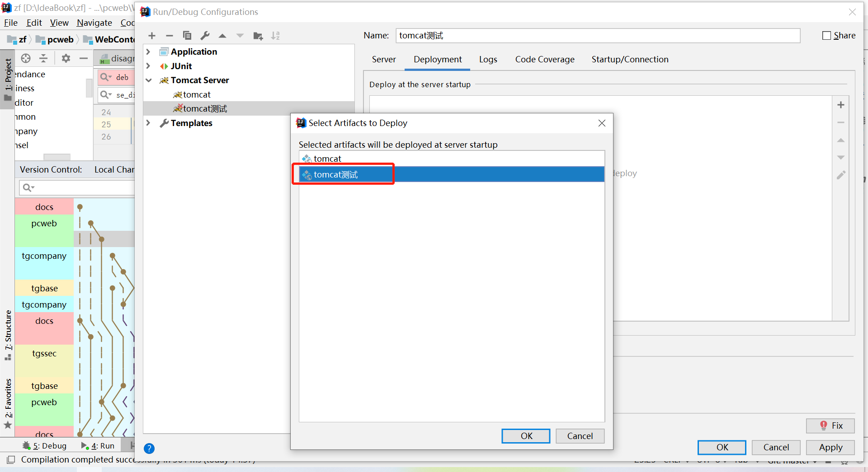Image resolution: width=868 pixels, height=472 pixels.
Task: Click Cancel in Run/Debug Configurations
Action: (776, 447)
